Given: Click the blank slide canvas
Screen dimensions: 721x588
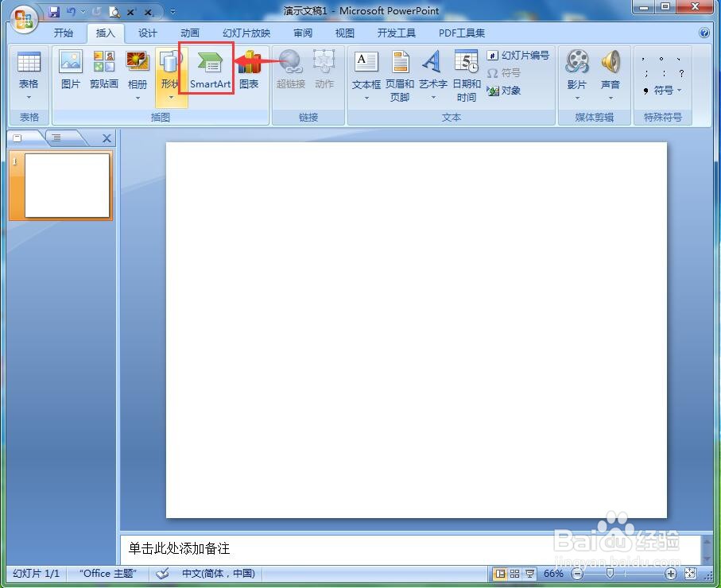Looking at the screenshot, I should point(416,330).
